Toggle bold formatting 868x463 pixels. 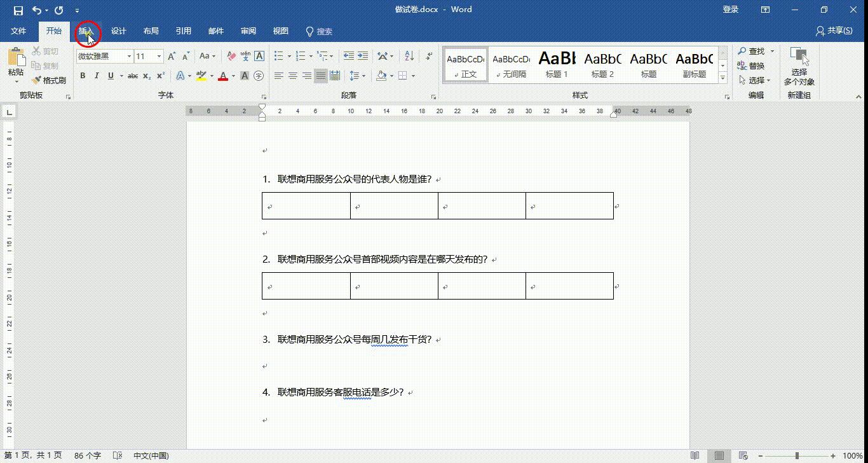click(x=83, y=75)
